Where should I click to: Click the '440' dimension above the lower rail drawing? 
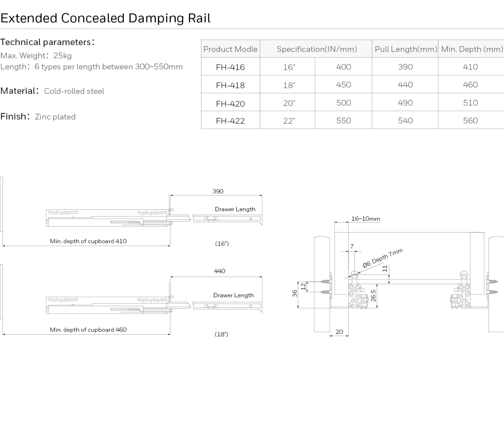click(220, 271)
